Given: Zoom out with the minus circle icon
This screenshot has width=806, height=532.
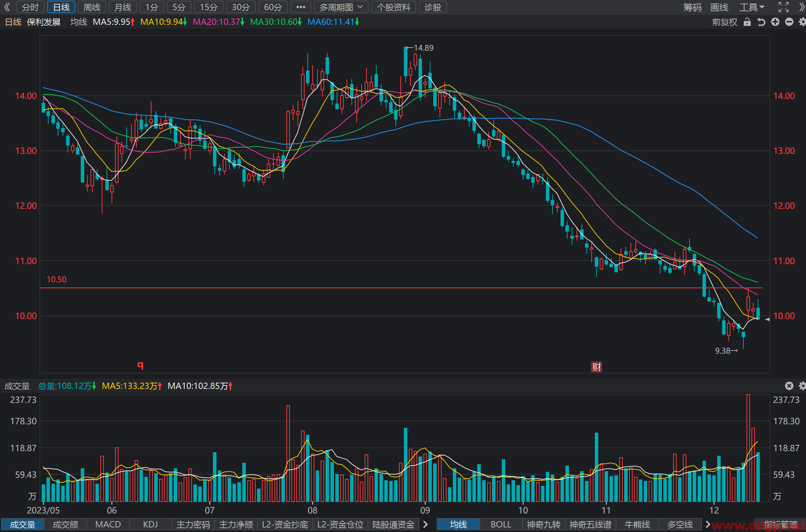Looking at the screenshot, I should (789, 22).
